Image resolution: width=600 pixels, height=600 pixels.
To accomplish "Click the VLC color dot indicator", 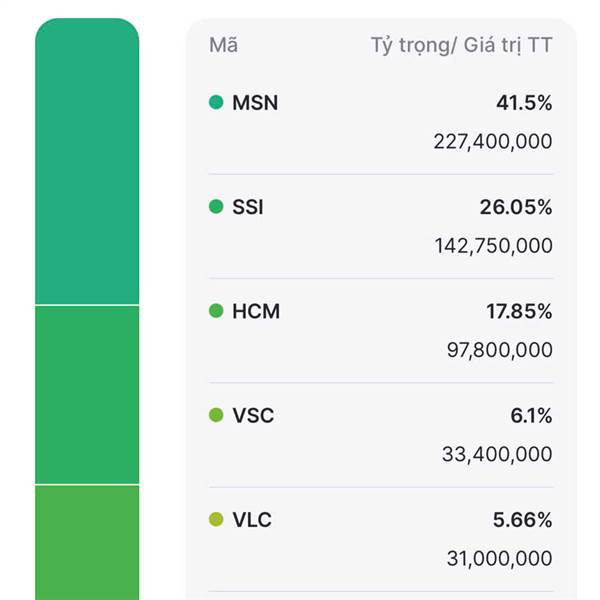I will [x=216, y=519].
